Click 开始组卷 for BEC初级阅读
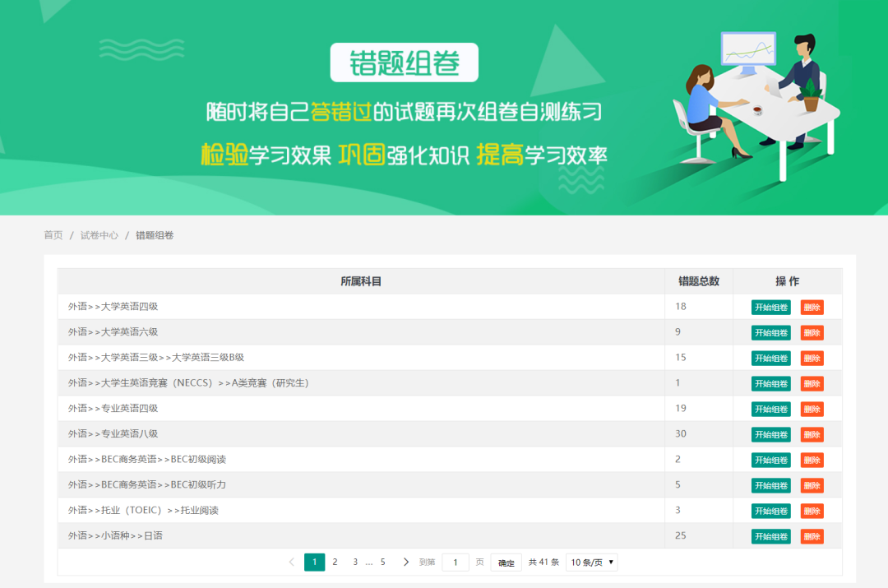The image size is (888, 588). point(770,461)
